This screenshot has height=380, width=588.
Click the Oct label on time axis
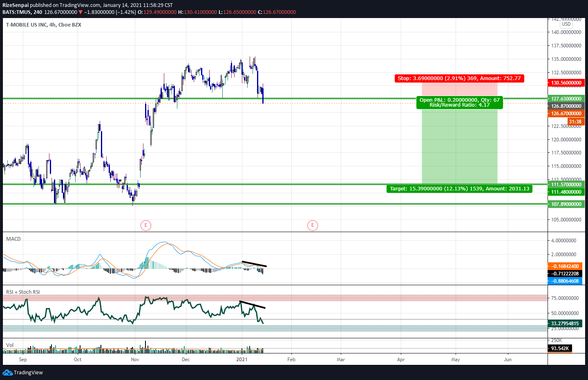pyautogui.click(x=78, y=360)
